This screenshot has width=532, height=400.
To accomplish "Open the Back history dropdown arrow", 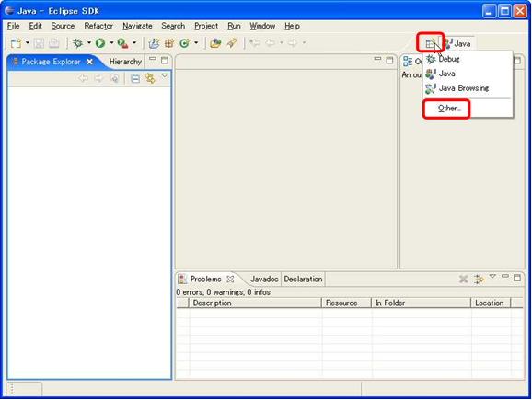I will click(x=282, y=42).
